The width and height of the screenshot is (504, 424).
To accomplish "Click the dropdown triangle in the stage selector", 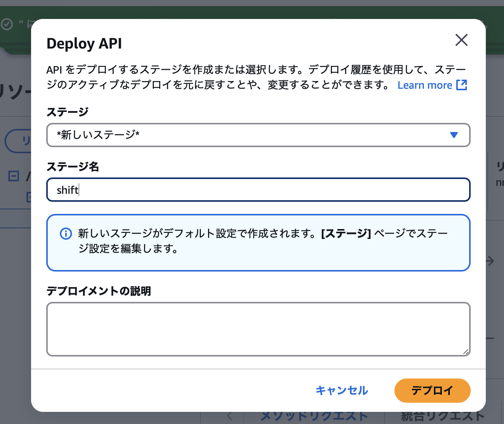I will tap(454, 135).
